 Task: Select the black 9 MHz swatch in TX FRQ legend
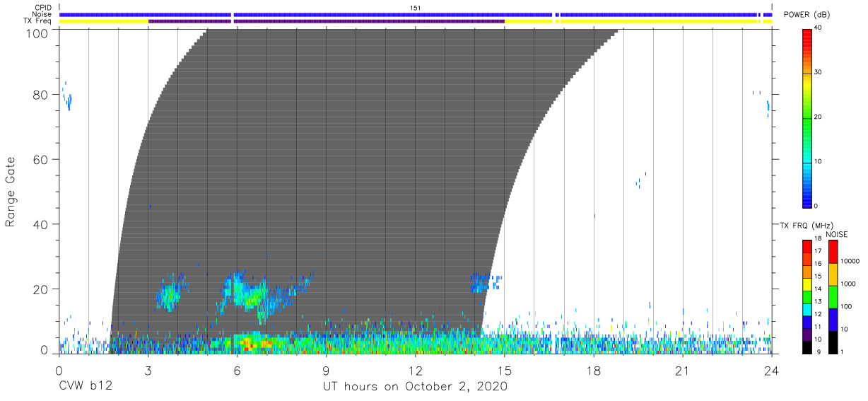point(807,349)
